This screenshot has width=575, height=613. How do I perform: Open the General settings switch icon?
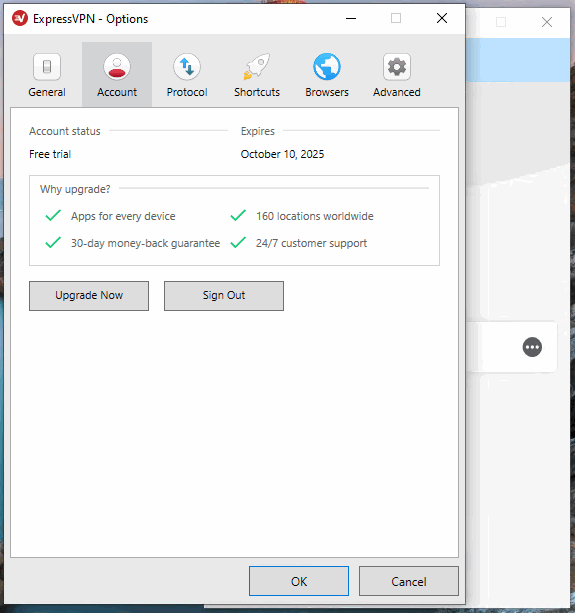coord(47,66)
